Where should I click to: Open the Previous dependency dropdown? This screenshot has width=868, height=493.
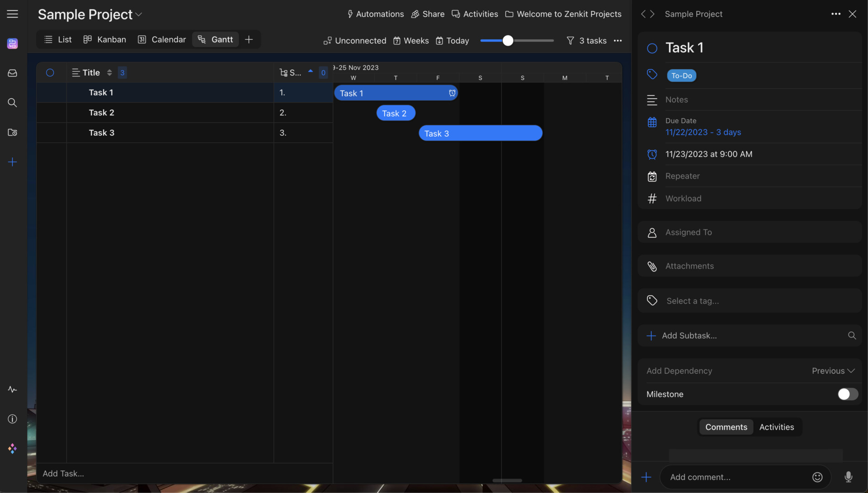pos(833,371)
